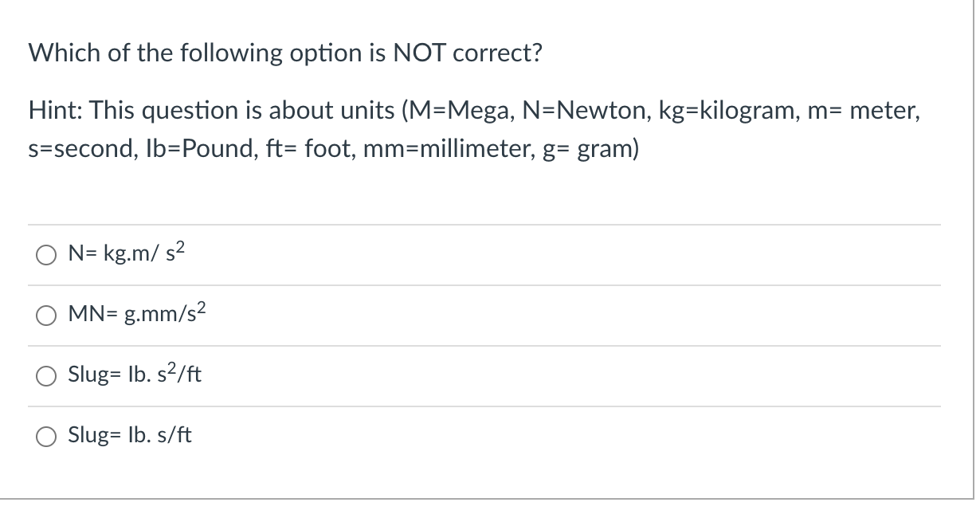Pick the Slug= lb. s/ft radio button
Viewport: 980px width, 514px height.
[45, 437]
